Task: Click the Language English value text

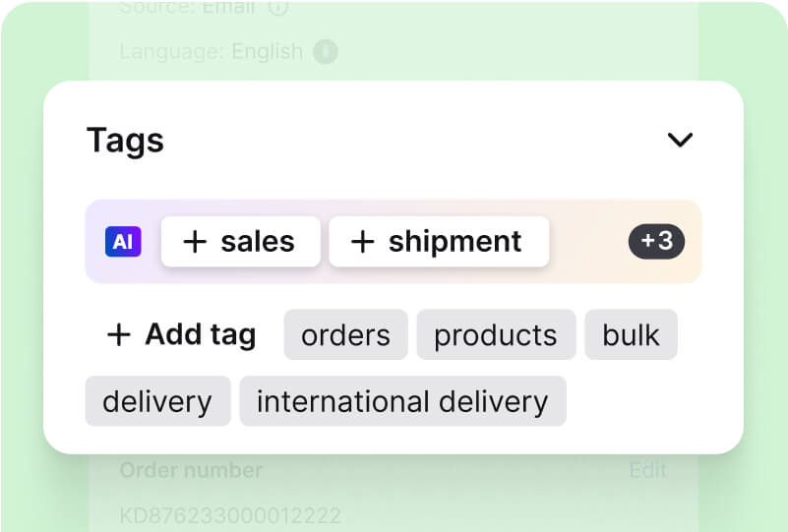Action: pos(267,51)
